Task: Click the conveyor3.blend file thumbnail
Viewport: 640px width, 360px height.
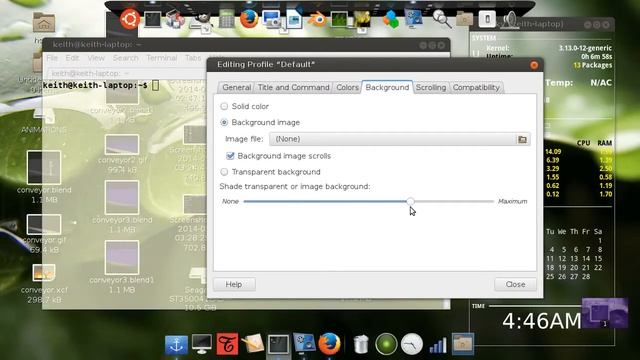Action: pyautogui.click(x=122, y=198)
